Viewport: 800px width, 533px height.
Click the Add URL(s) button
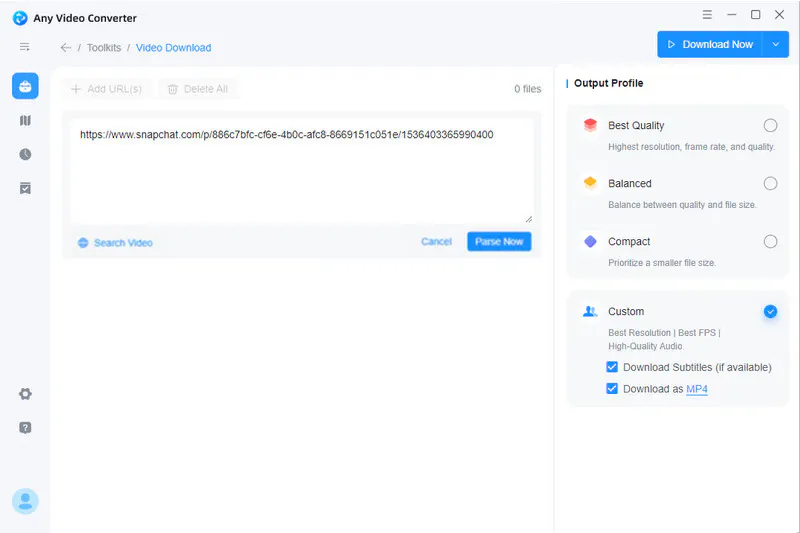click(106, 89)
